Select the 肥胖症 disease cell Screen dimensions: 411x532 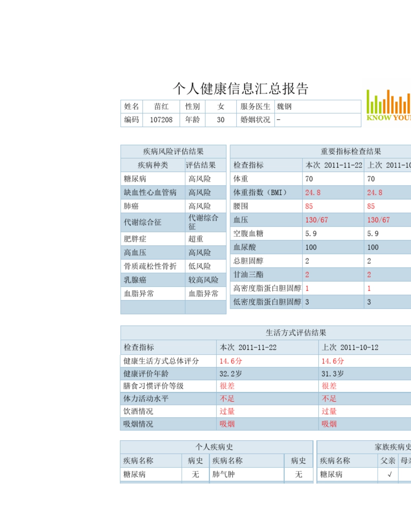[153, 239]
